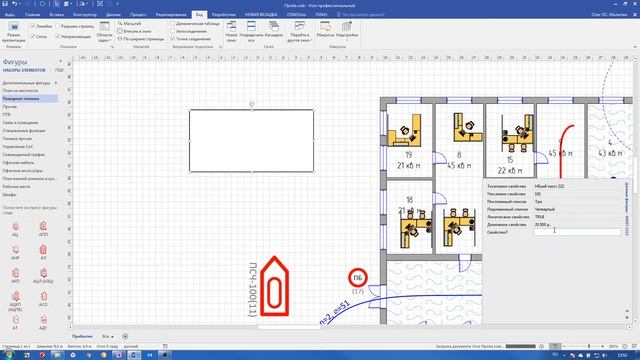Select the АЛ stencil shape

point(43,252)
